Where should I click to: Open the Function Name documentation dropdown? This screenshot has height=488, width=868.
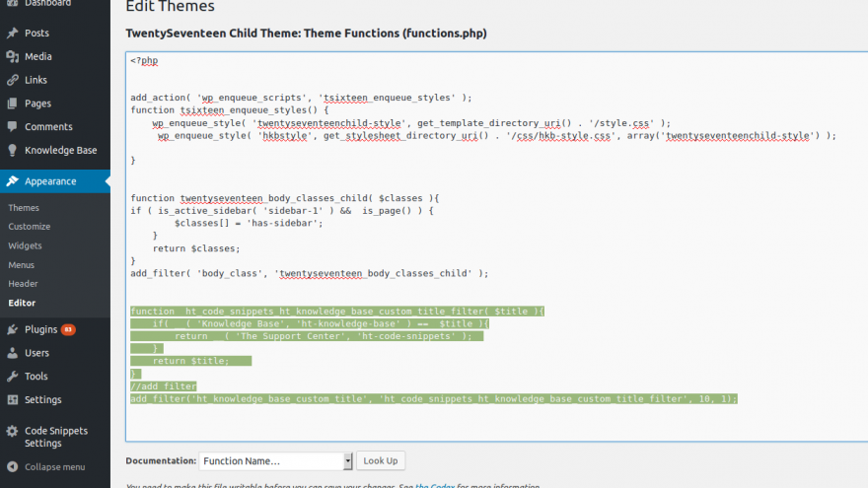[275, 461]
